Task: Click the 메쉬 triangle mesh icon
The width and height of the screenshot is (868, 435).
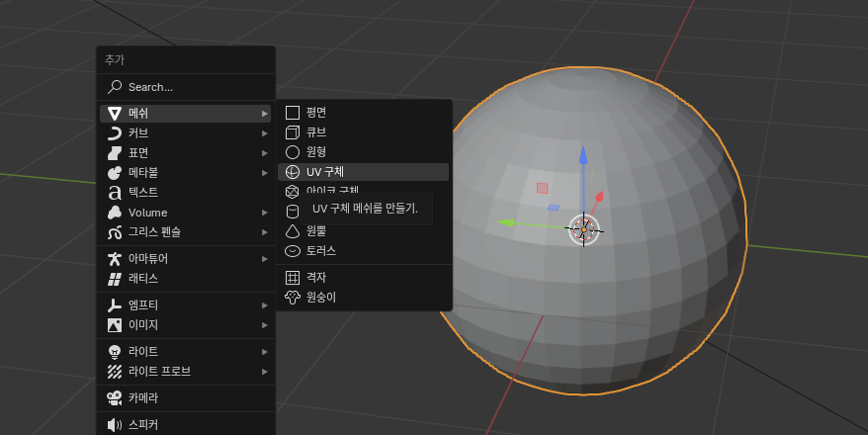Action: (115, 114)
